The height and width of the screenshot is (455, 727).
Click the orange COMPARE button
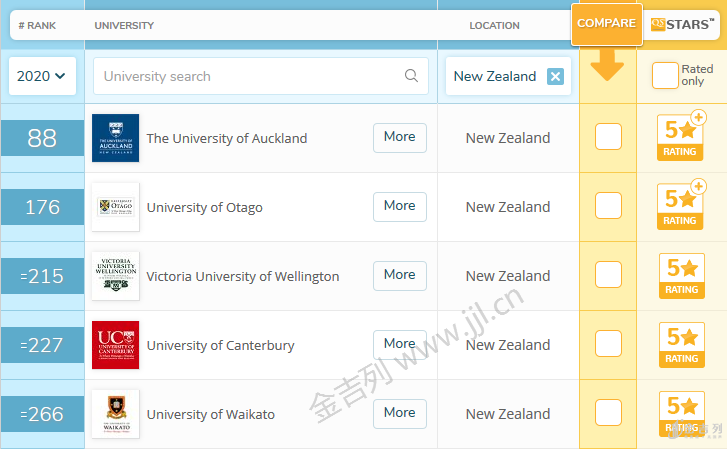click(x=606, y=24)
